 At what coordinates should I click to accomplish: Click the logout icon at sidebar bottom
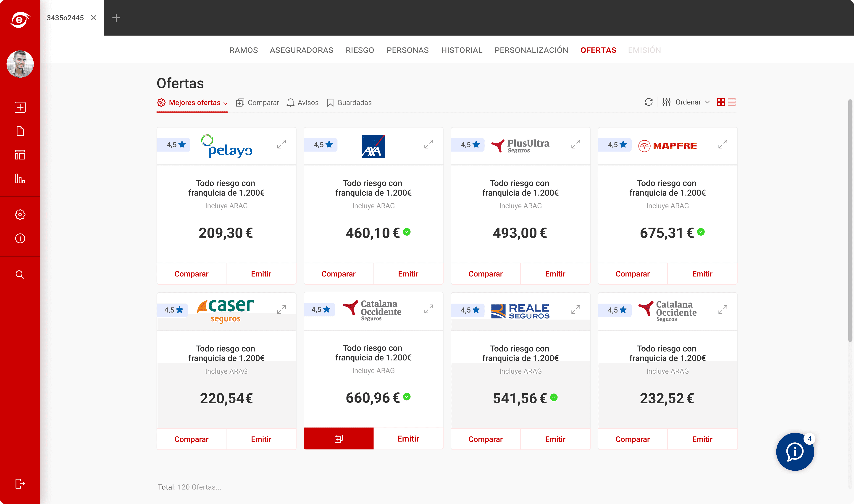pos(20,484)
